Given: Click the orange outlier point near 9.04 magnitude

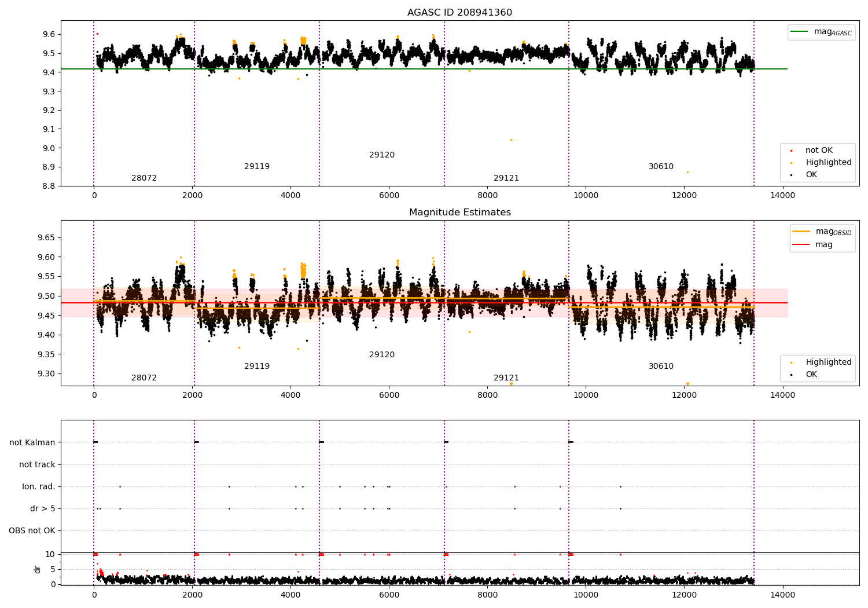Looking at the screenshot, I should click(511, 140).
